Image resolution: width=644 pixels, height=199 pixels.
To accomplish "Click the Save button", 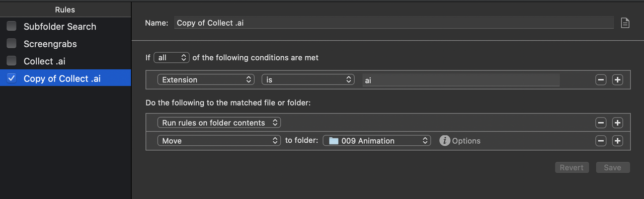I will (613, 168).
